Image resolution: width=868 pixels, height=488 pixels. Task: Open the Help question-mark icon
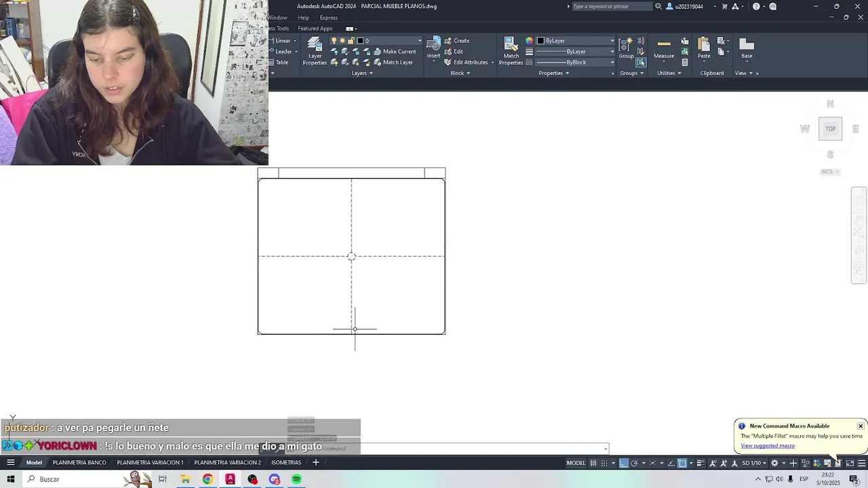(x=756, y=6)
